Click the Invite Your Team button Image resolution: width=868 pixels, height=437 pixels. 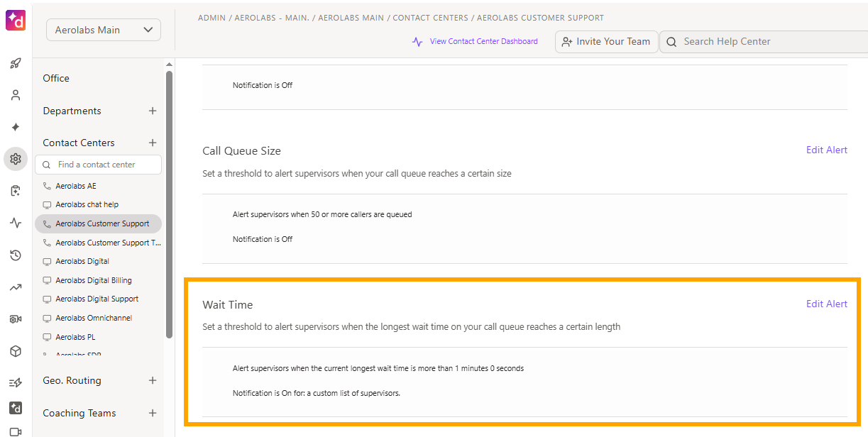(x=606, y=42)
